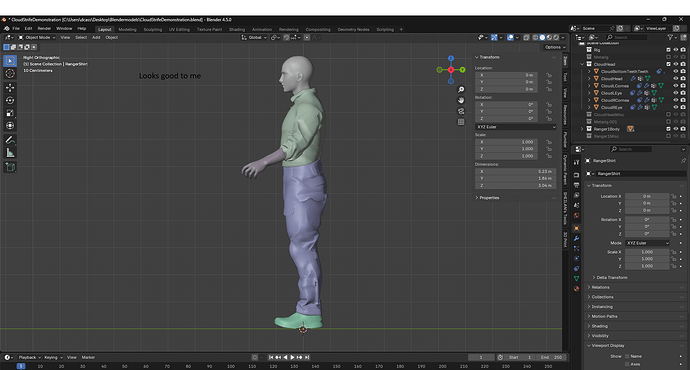
Task: Switch to the Sculpting workspace tab
Action: pyautogui.click(x=153, y=29)
